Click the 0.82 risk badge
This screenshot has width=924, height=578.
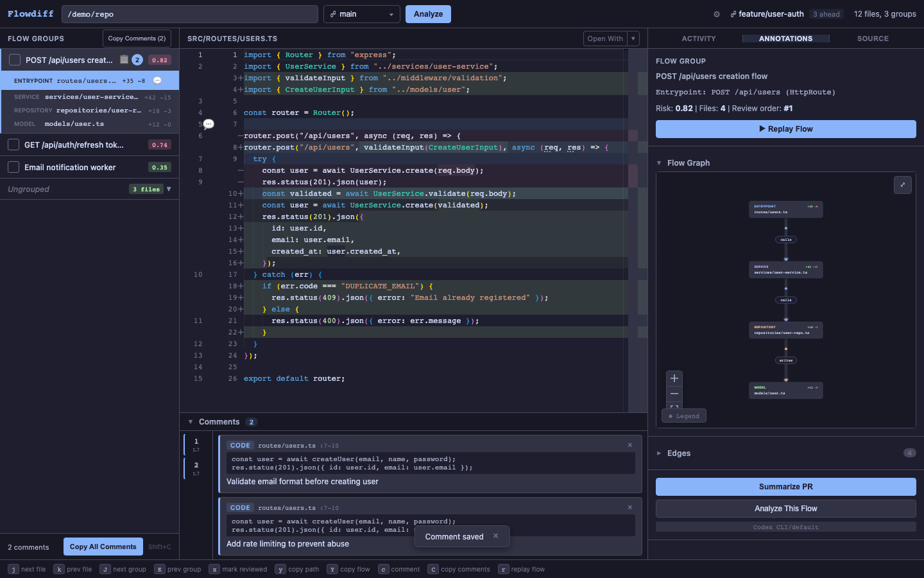click(160, 60)
